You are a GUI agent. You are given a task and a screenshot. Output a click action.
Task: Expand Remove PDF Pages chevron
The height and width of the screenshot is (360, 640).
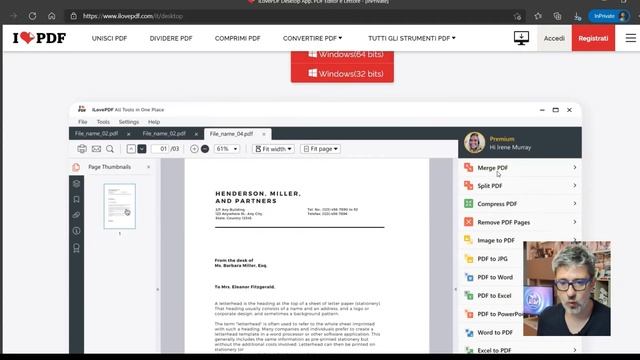click(x=574, y=222)
